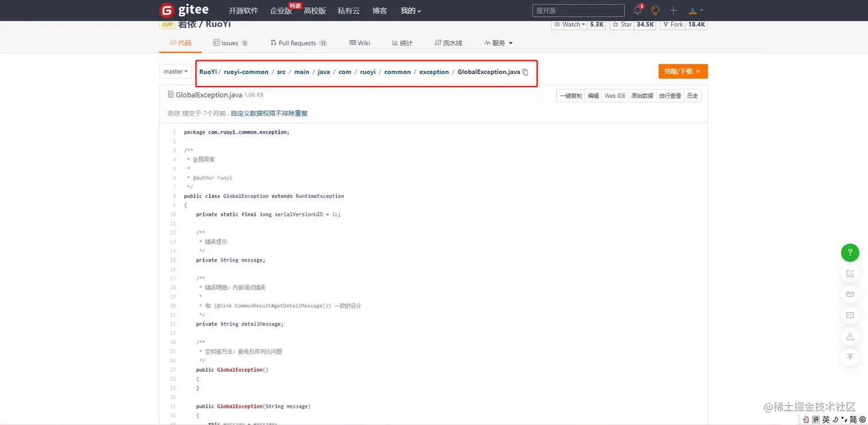Click the 原始数据 button
The image size is (868, 425).
642,96
